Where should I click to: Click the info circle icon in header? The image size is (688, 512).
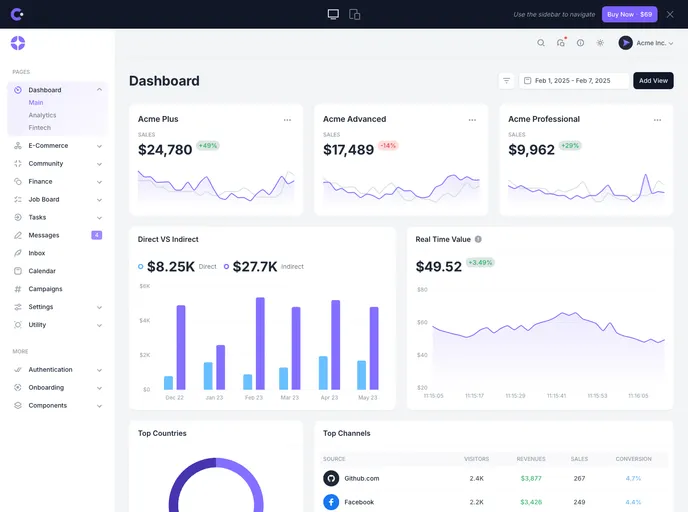click(580, 43)
